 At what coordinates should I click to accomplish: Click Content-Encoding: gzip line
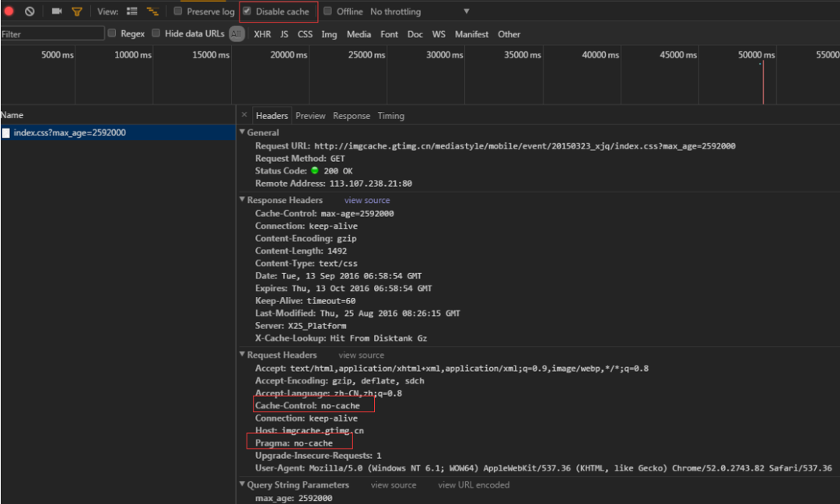[306, 238]
